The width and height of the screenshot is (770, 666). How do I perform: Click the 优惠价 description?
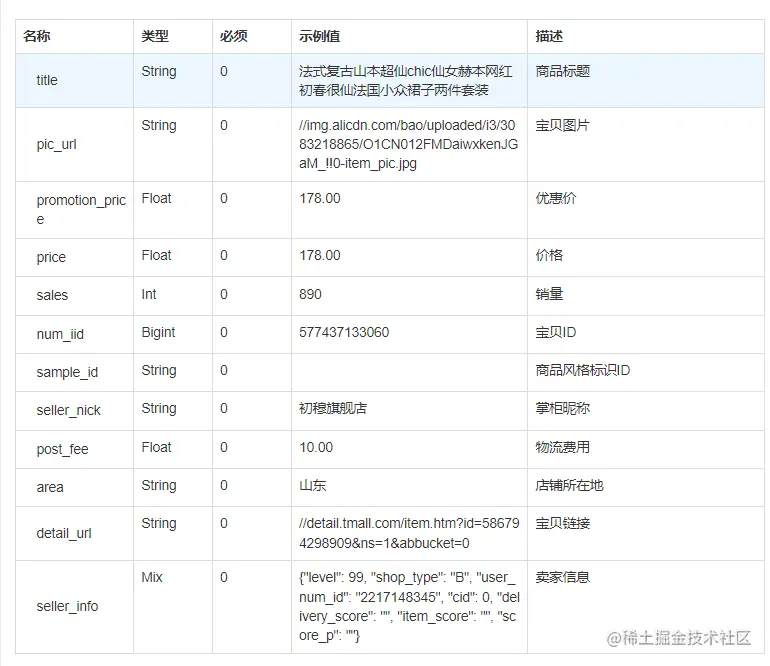click(556, 198)
